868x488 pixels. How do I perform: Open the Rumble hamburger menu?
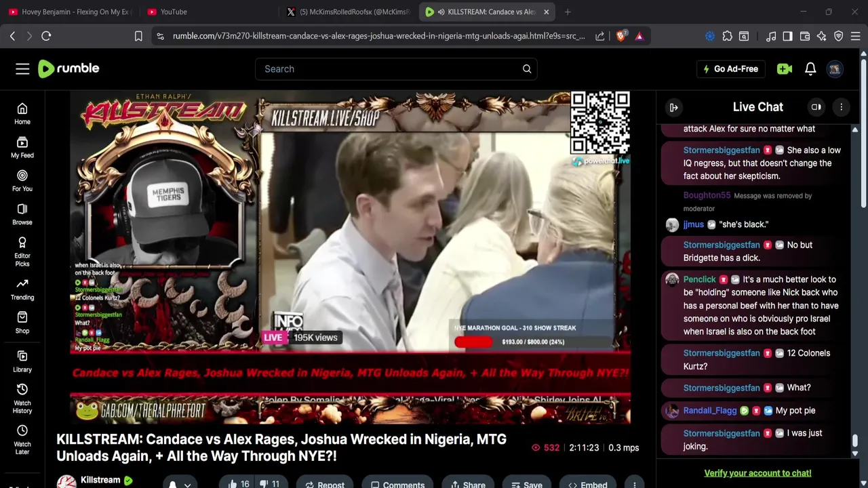pos(22,68)
